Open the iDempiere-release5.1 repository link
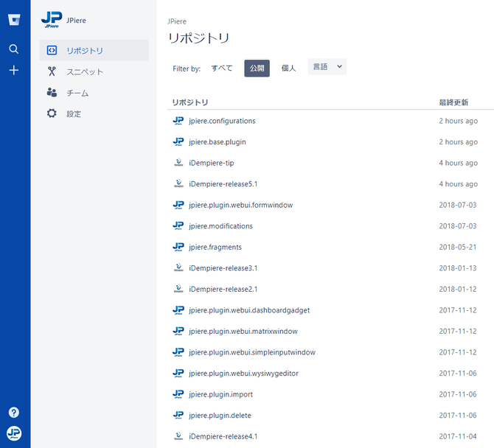 tap(223, 184)
